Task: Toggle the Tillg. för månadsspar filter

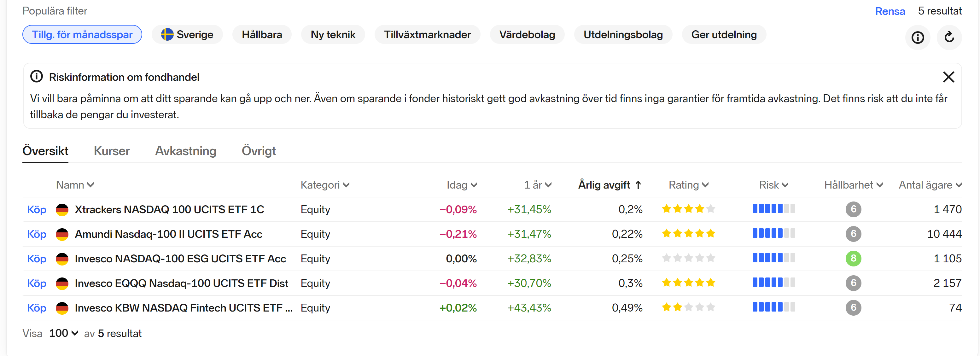Action: click(x=82, y=35)
